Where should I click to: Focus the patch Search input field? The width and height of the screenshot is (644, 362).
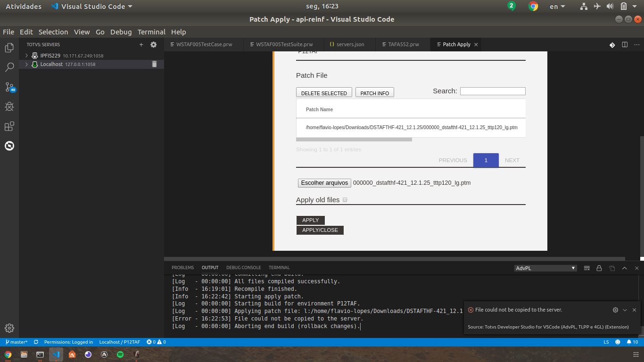(493, 91)
